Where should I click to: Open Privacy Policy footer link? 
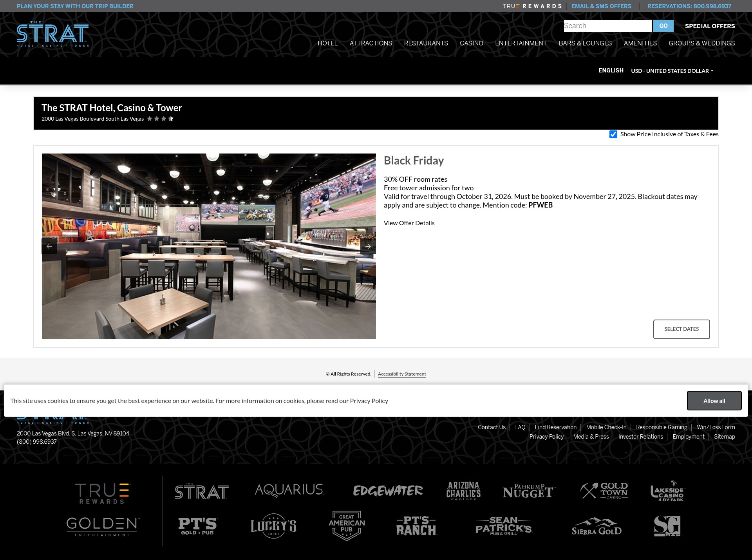coord(546,437)
